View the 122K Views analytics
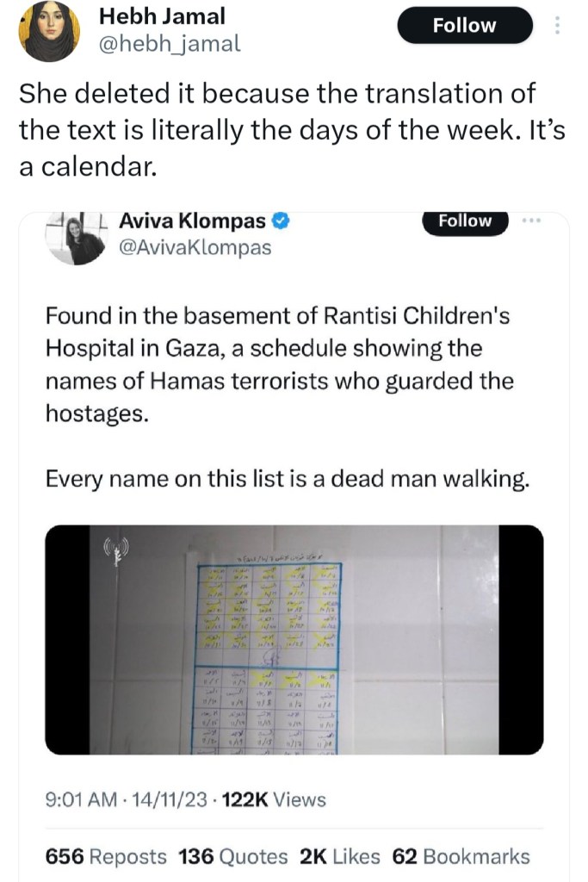 tap(274, 800)
